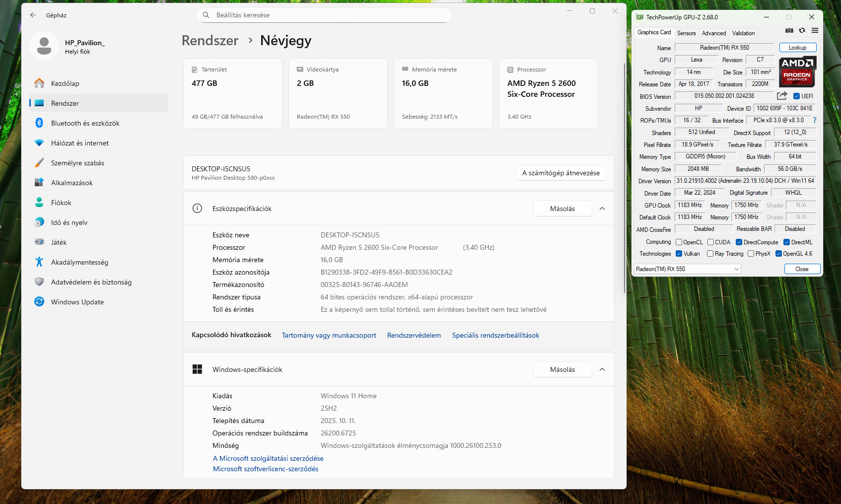Open the Hálózat és internet Wi-Fi icon
Viewport: 841px width, 504px height.
39,143
